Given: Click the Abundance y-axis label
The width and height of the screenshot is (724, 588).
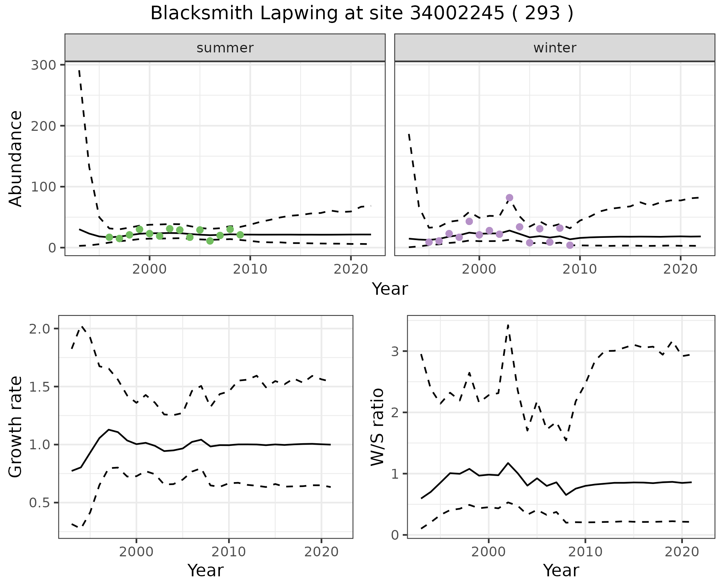Looking at the screenshot, I should point(16,158).
